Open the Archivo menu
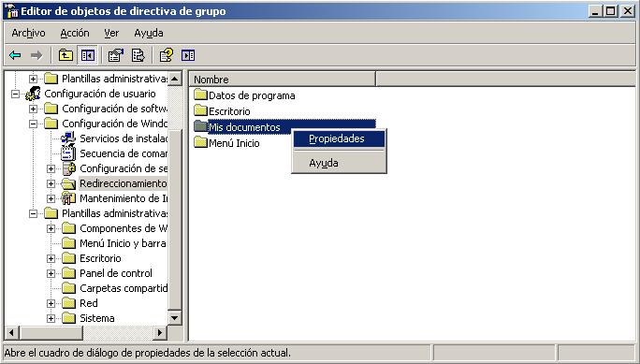Screen dimensions: 640x364 pos(29,33)
